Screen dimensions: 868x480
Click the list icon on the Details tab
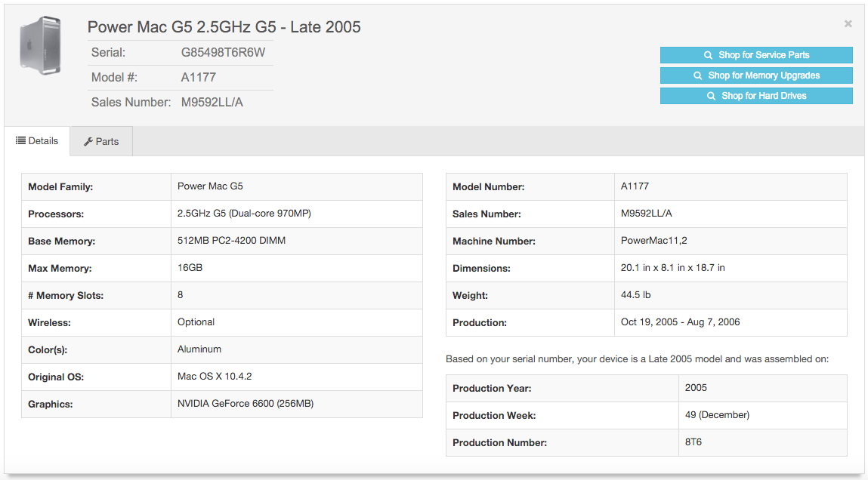(21, 141)
